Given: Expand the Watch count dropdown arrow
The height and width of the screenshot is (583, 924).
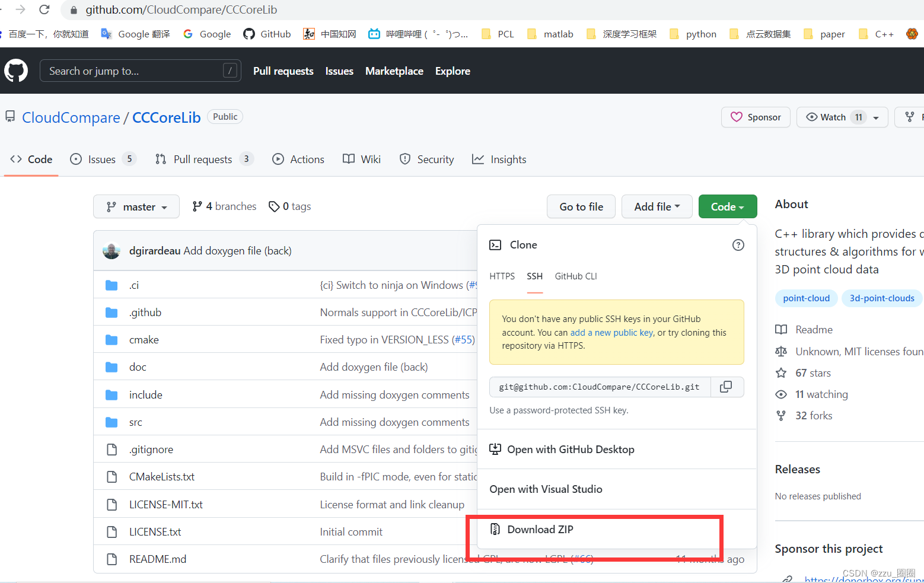Looking at the screenshot, I should [x=876, y=117].
